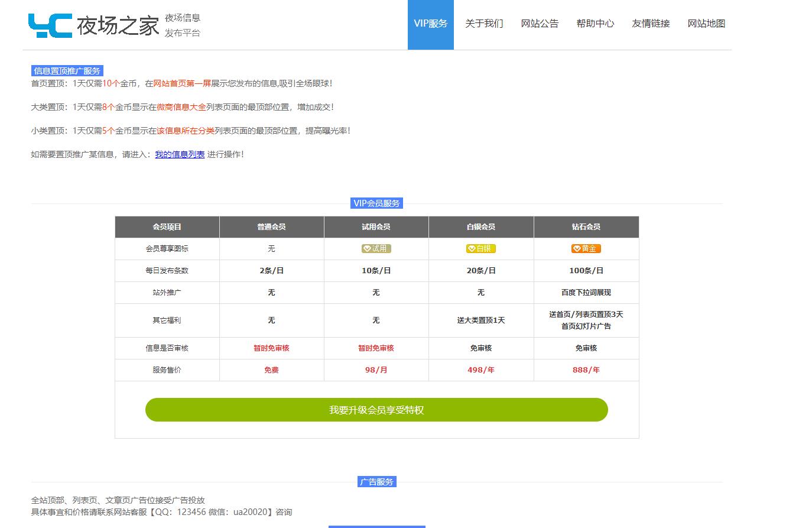Open 网站地图 from the navigation bar
Viewport: 812px width, 528px height.
click(x=706, y=24)
